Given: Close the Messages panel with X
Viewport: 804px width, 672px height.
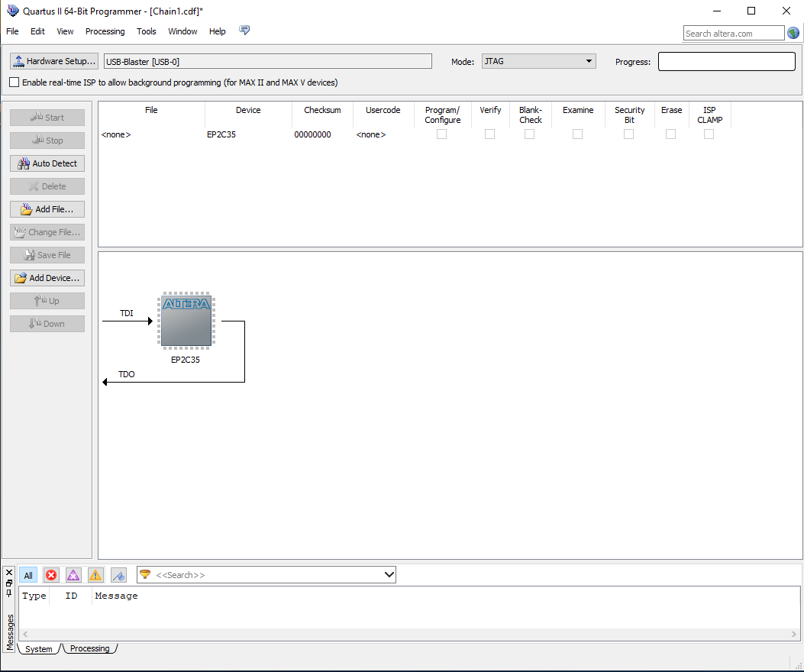Looking at the screenshot, I should coord(8,573).
